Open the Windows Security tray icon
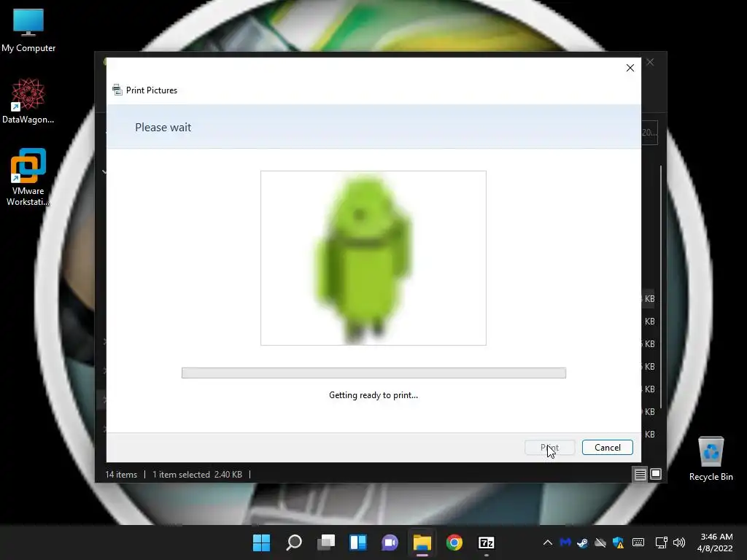Image resolution: width=747 pixels, height=560 pixels. (x=619, y=542)
